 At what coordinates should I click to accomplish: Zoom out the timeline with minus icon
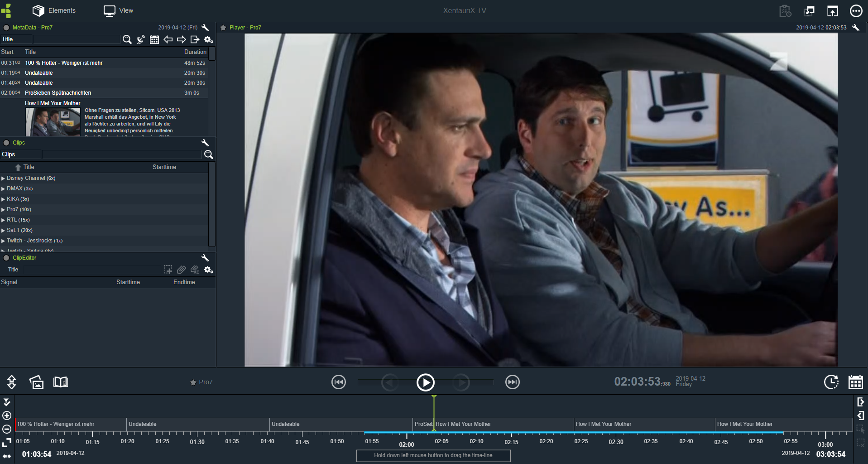pyautogui.click(x=7, y=429)
